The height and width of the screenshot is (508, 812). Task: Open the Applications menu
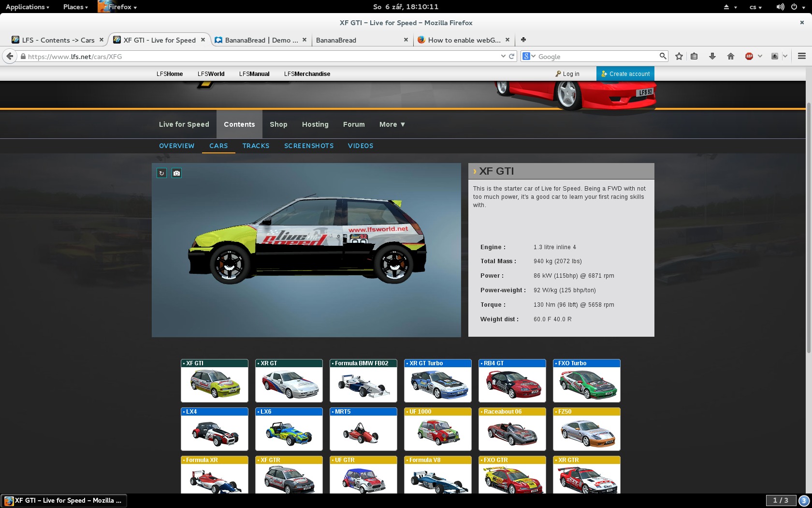(28, 7)
